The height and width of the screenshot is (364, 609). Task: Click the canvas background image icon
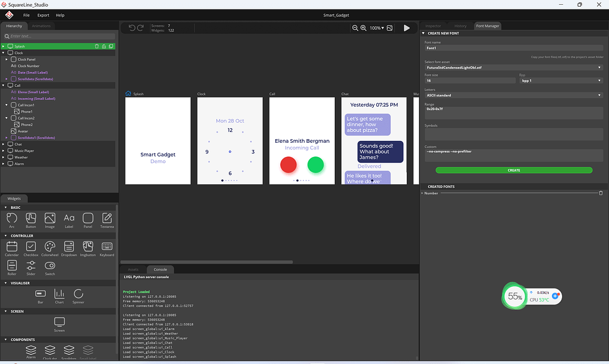coord(390,28)
